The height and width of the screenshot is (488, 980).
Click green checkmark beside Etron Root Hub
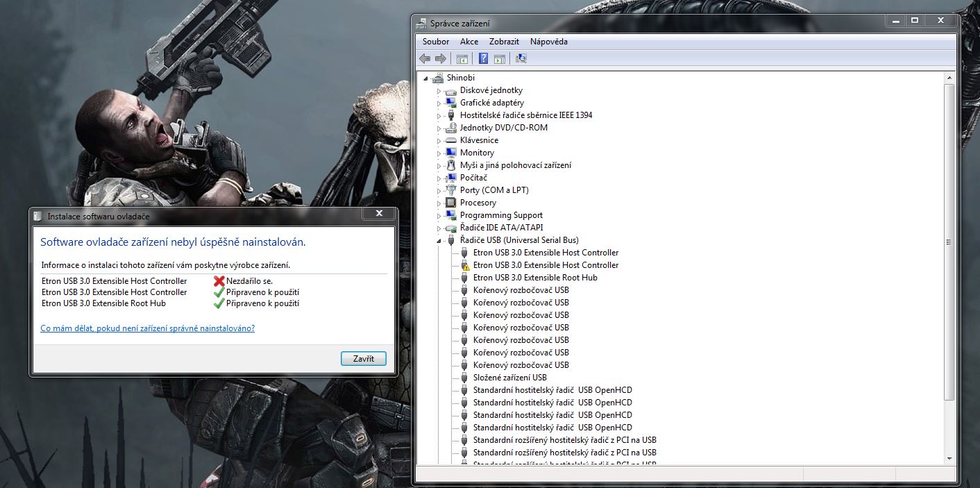click(219, 303)
